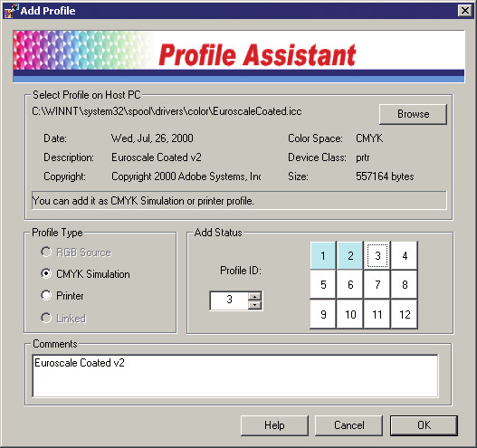
Task: Increase Profile ID with the up arrow
Action: point(254,296)
